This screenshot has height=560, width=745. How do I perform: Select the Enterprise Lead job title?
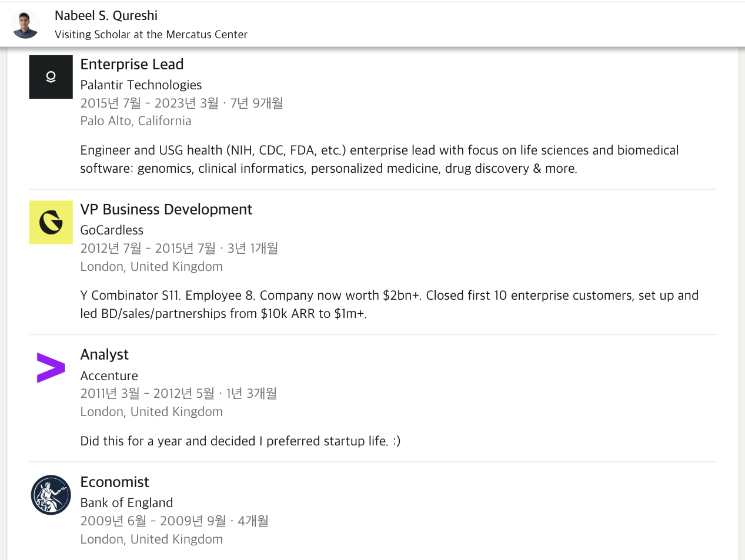click(x=132, y=64)
